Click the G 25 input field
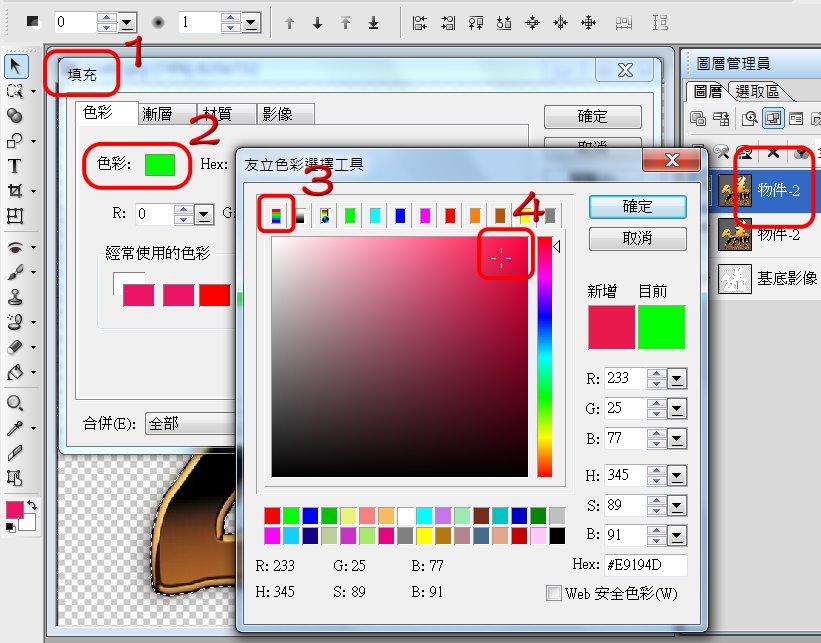This screenshot has height=643, width=821. (625, 408)
